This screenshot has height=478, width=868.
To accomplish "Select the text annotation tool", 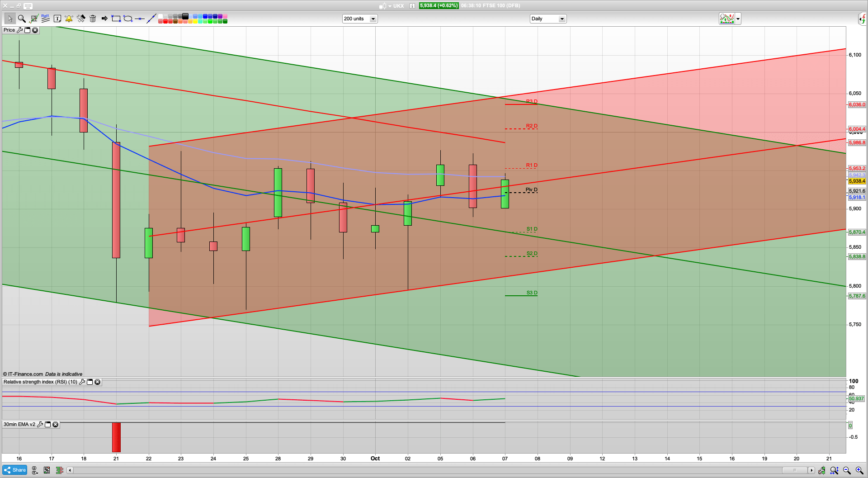I will click(x=57, y=18).
